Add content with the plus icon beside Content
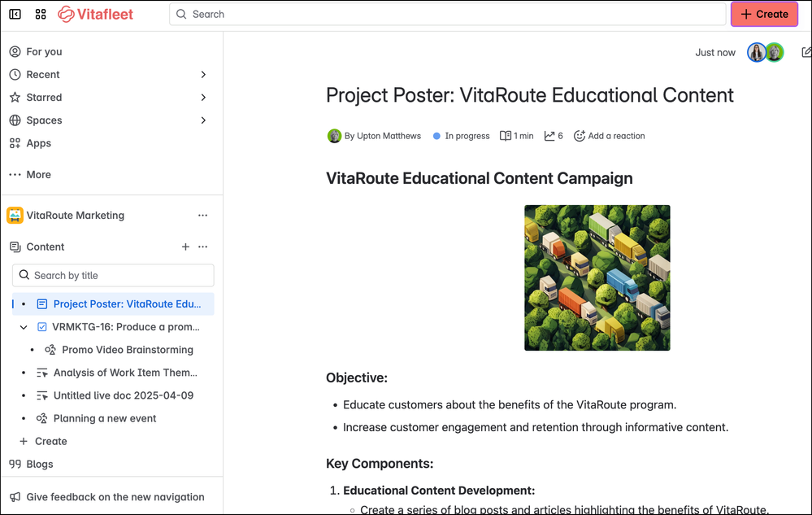The image size is (812, 515). pos(185,247)
